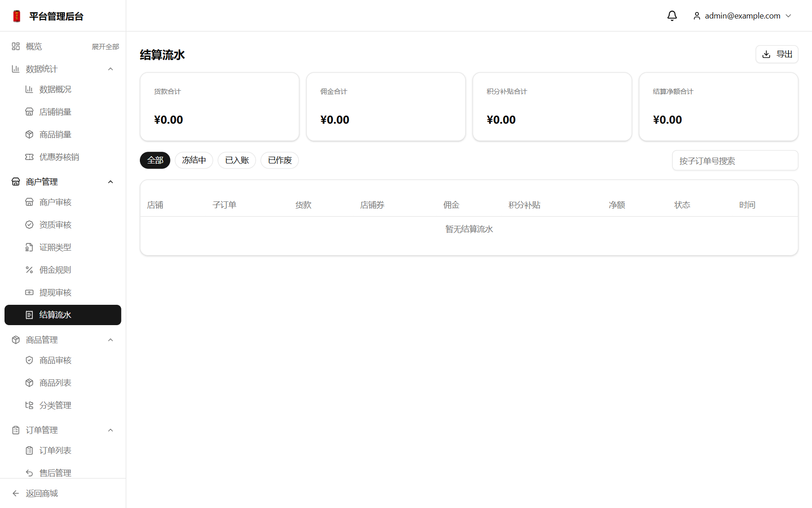Switch to the 冻结中 filter tab
Image resolution: width=812 pixels, height=508 pixels.
coord(194,160)
